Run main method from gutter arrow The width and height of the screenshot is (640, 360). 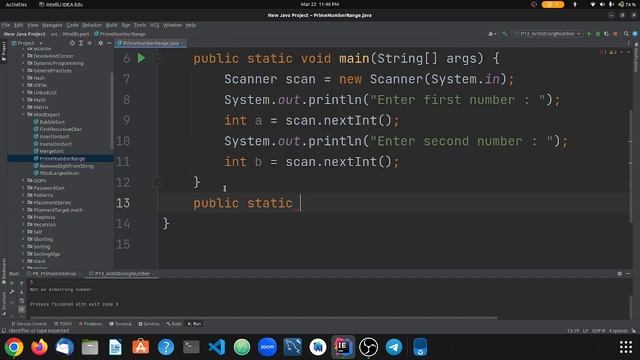141,58
